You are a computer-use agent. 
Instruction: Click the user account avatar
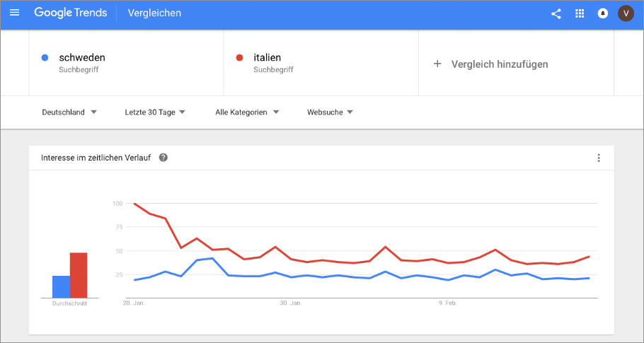(626, 13)
